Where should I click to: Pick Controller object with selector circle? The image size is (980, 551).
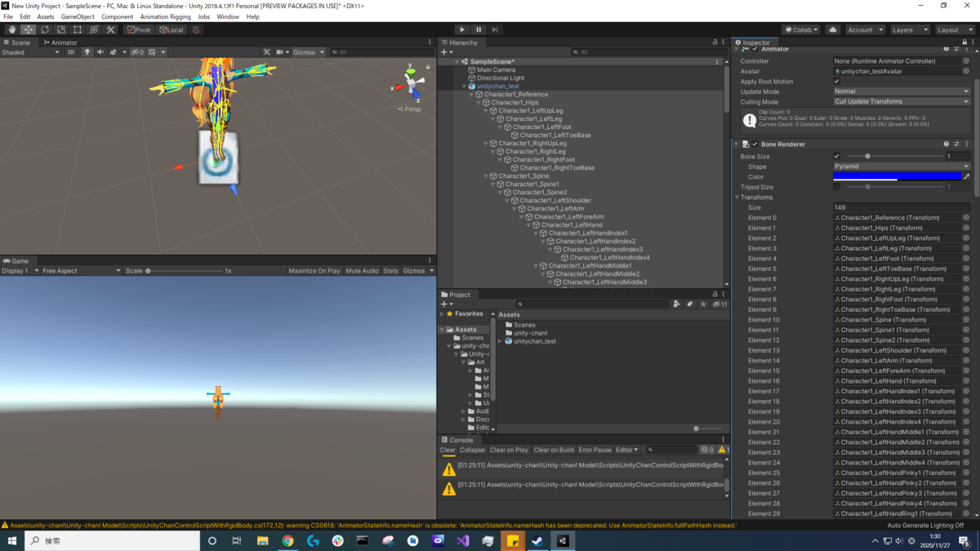pos(966,61)
